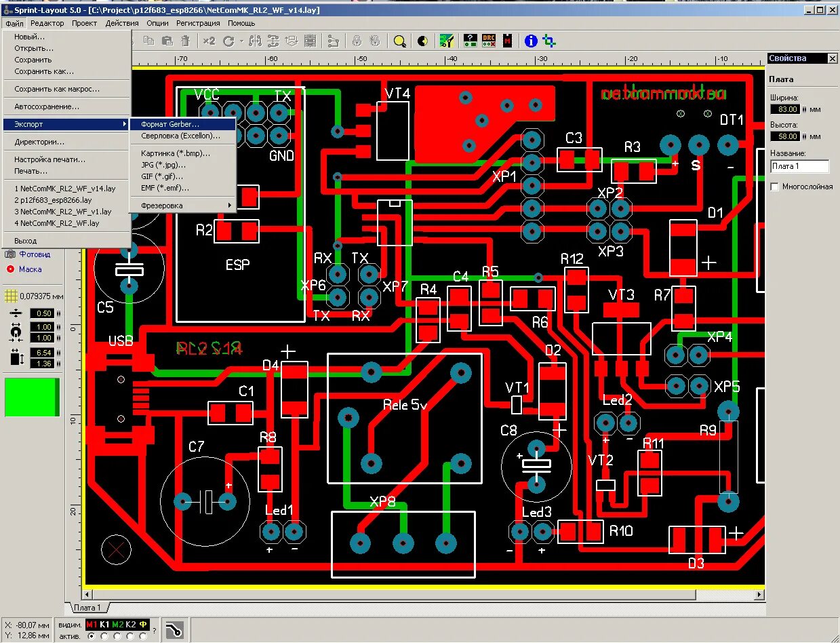Click the blue-green crosshair toolbar icon
This screenshot has width=840, height=643.
pyautogui.click(x=548, y=41)
